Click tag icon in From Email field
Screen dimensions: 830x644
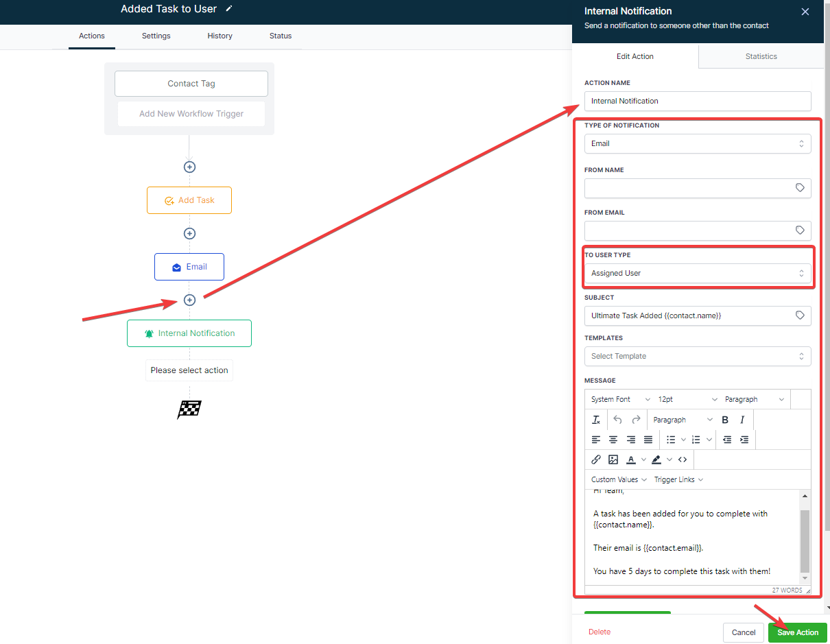(800, 230)
